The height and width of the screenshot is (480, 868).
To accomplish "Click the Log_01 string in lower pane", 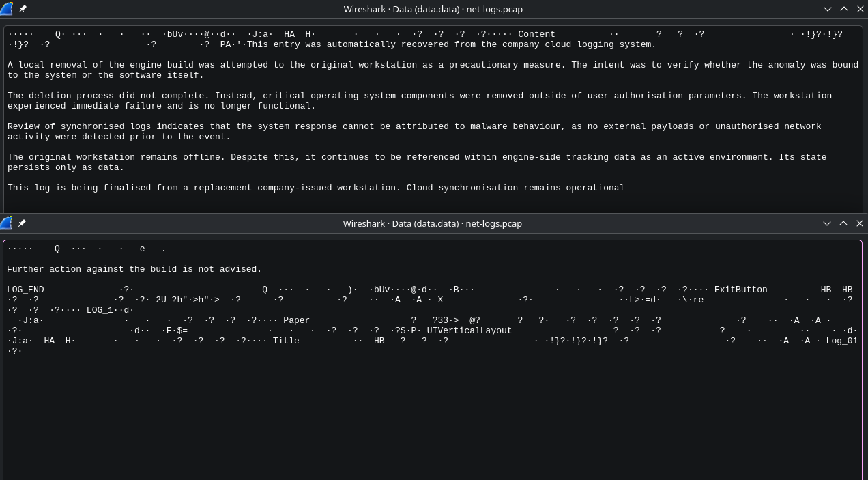I will [x=841, y=341].
